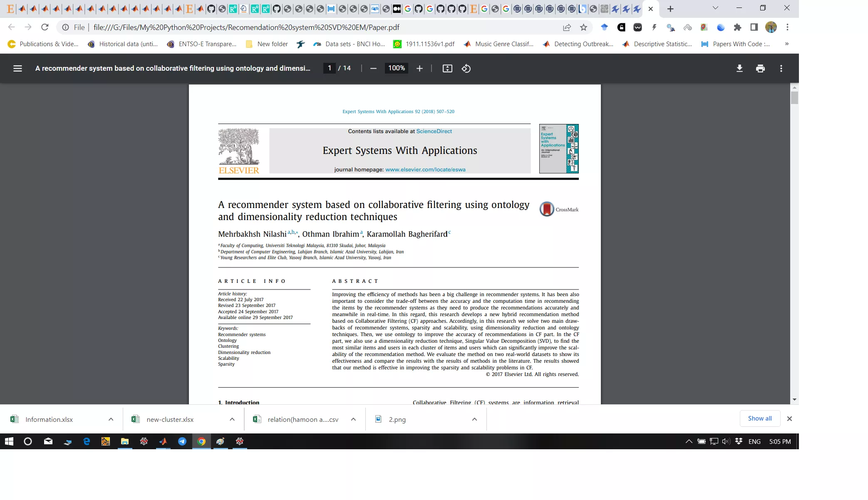Open www.elsevier.com/locate/eswa journal homepage link
The height and width of the screenshot is (500, 868).
tap(425, 169)
